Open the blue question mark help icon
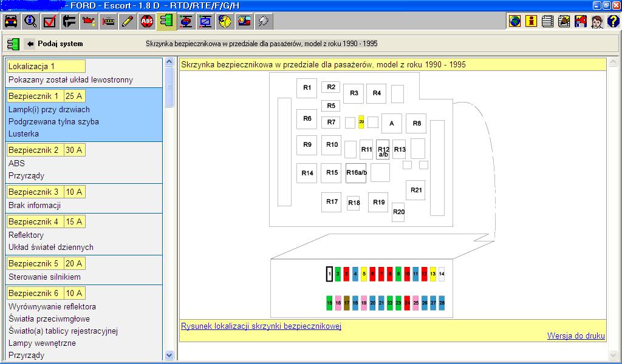The height and width of the screenshot is (364, 622). 612,22
